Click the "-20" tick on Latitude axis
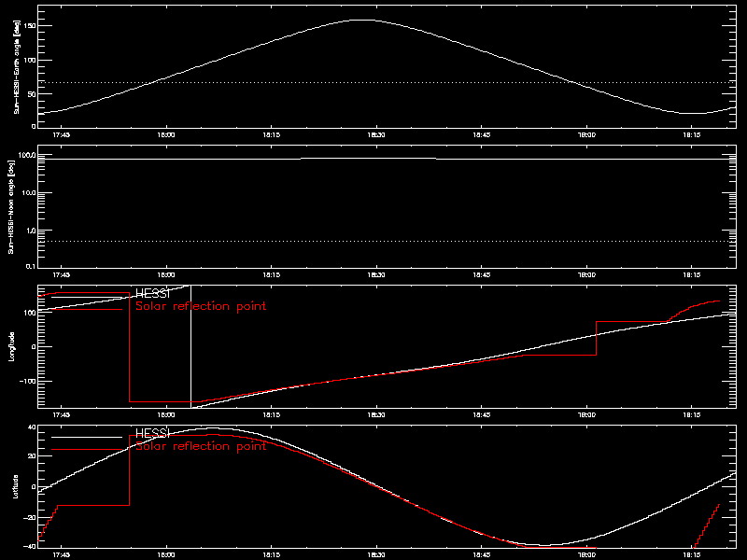Screen dimensions: 747x560 [x=30, y=517]
